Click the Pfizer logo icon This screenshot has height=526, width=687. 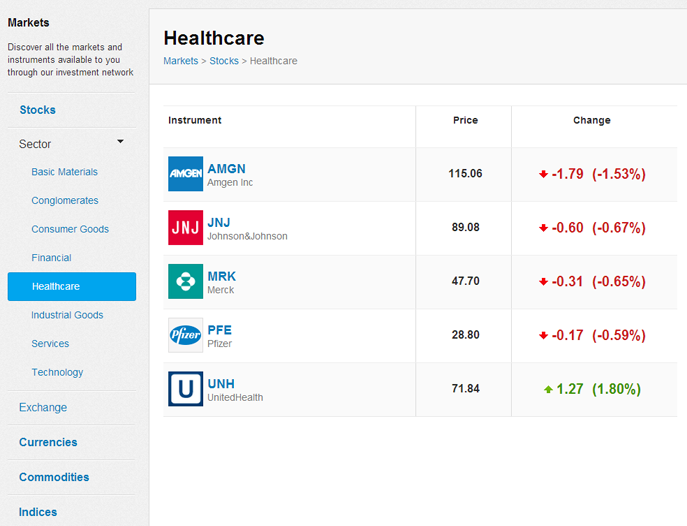pyautogui.click(x=185, y=335)
